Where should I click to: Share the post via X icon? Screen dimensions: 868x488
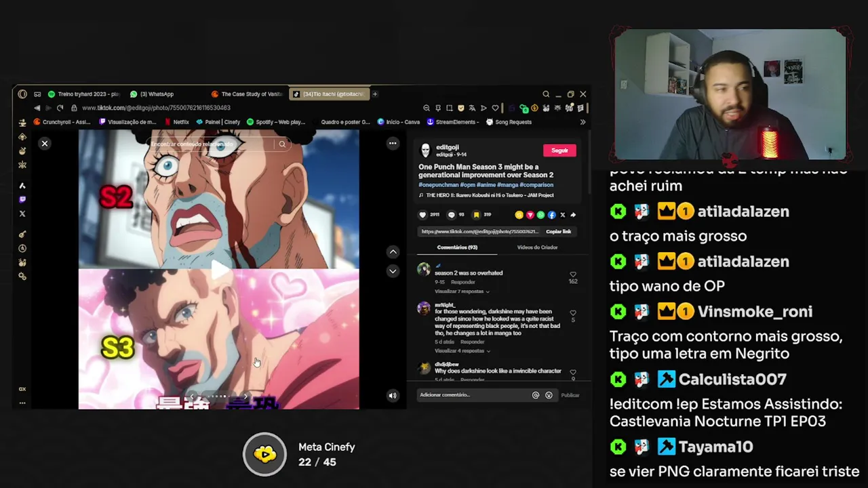[562, 215]
